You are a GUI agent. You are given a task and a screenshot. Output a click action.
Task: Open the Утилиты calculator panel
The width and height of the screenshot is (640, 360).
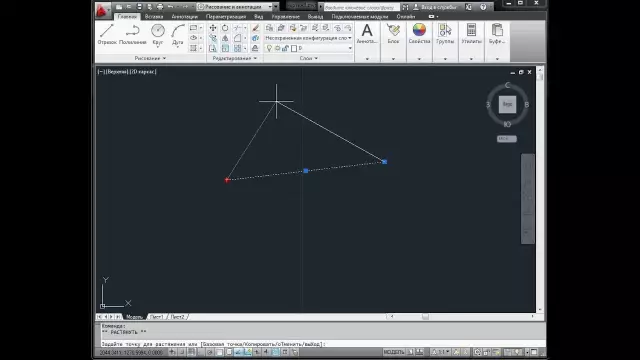(x=471, y=34)
